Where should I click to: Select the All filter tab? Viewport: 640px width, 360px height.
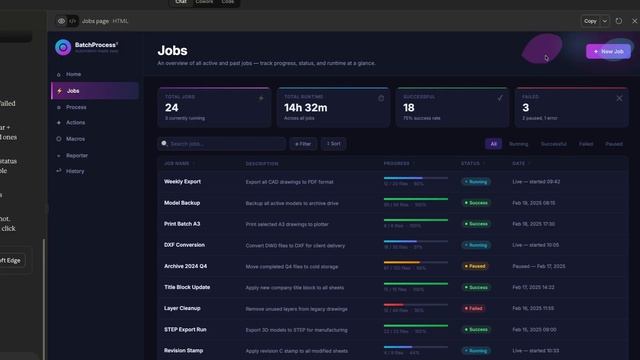click(x=493, y=144)
